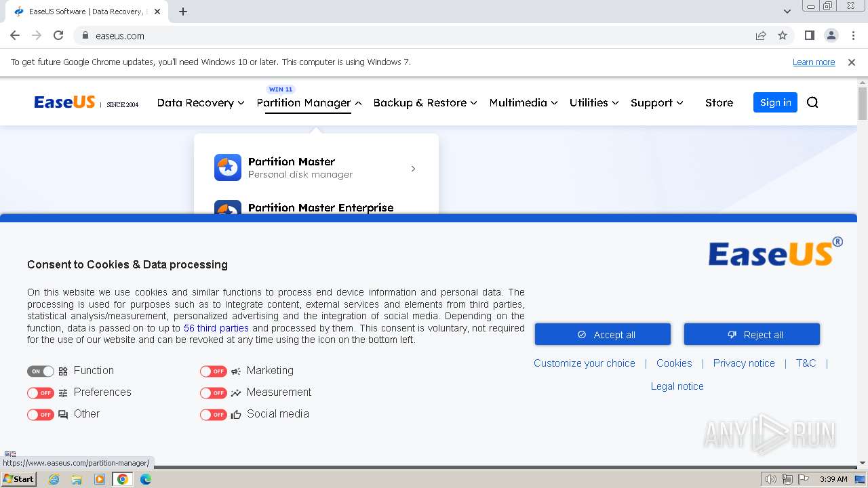Enable the Social media consent switch
This screenshot has width=868, height=488.
(x=214, y=415)
